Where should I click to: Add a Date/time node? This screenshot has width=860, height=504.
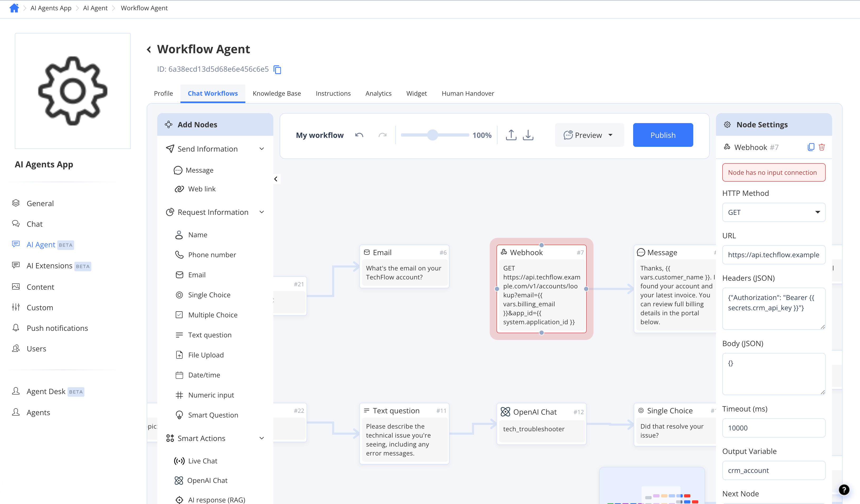click(x=198, y=375)
